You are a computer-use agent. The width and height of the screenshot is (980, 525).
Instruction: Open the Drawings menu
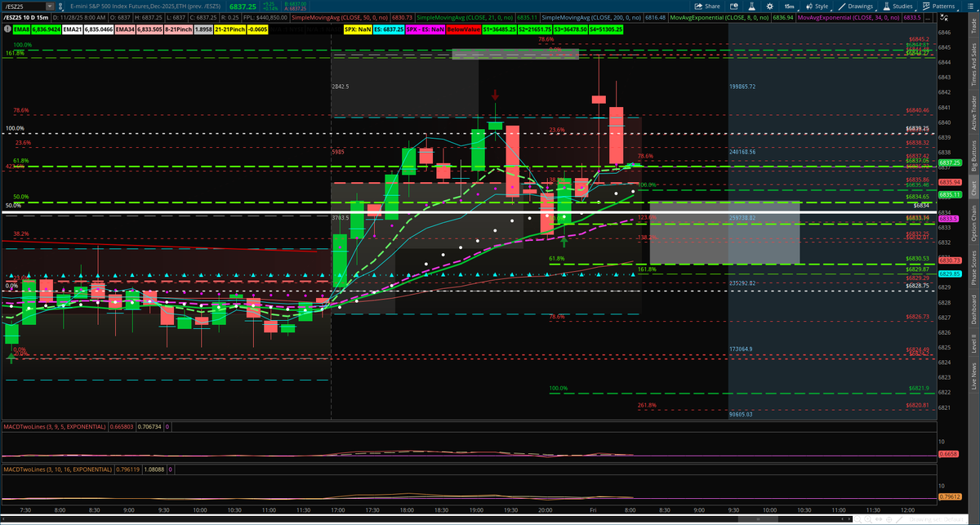[x=856, y=6]
